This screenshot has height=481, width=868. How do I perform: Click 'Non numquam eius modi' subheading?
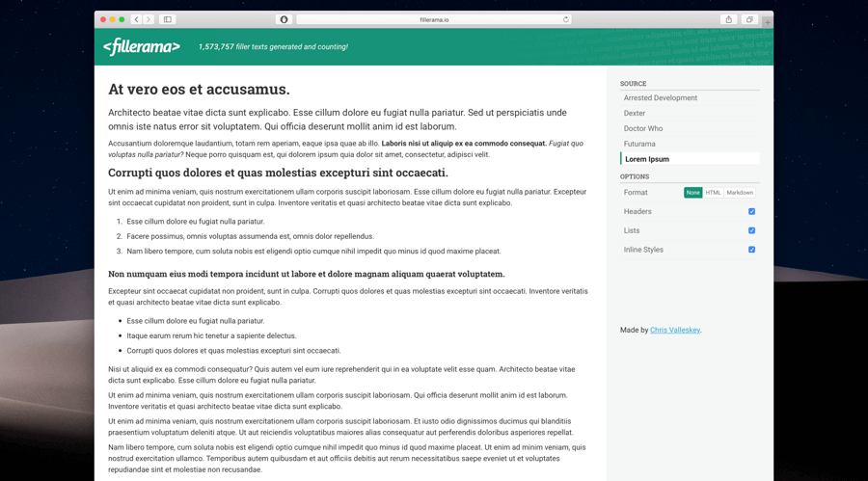[306, 274]
